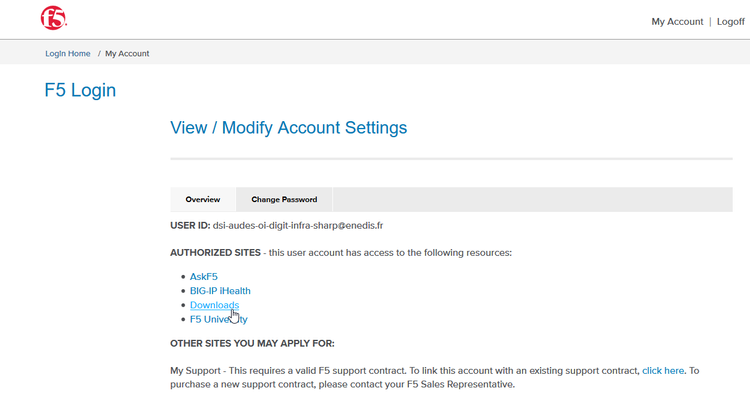Select the Overview tab
The height and width of the screenshot is (406, 750).
pyautogui.click(x=203, y=199)
